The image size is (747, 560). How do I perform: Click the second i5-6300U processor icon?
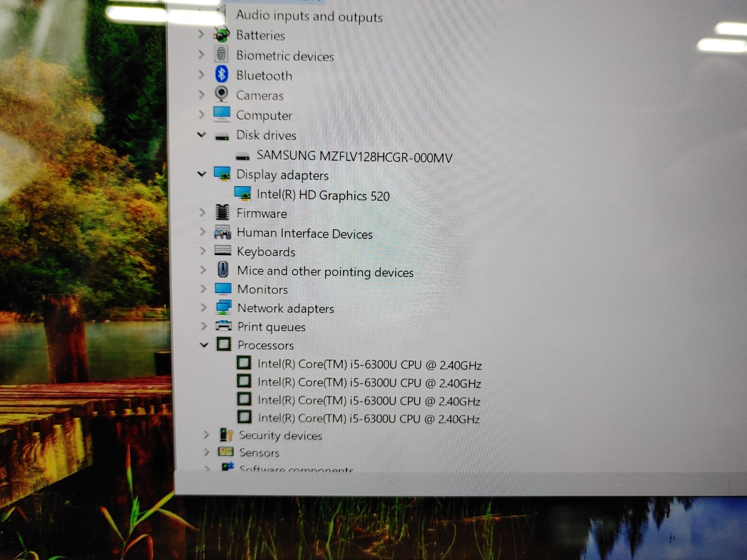pos(244,381)
